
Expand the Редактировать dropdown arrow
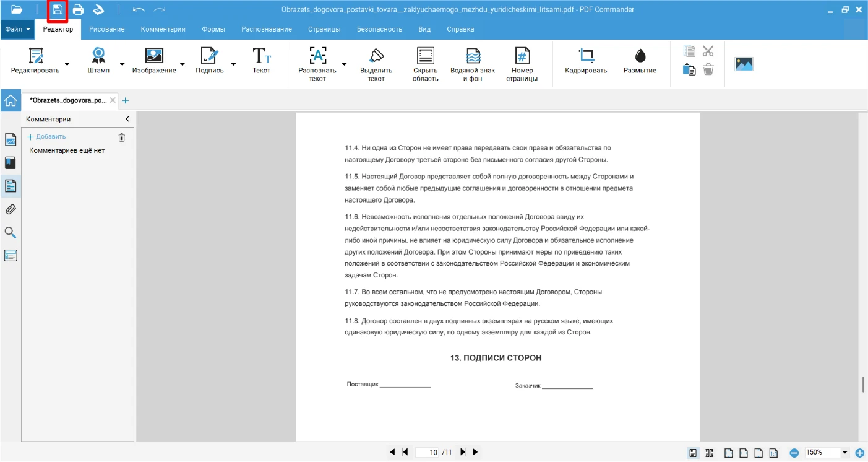point(67,64)
